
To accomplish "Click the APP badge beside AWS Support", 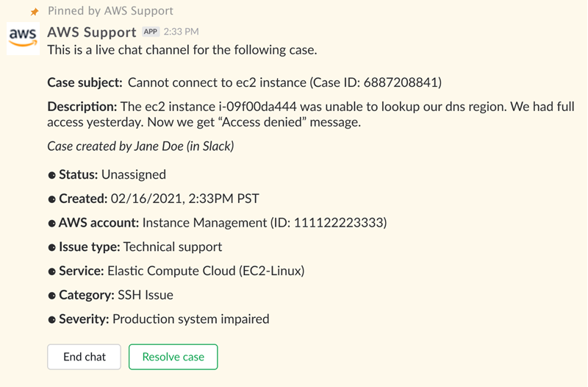I will [x=151, y=32].
